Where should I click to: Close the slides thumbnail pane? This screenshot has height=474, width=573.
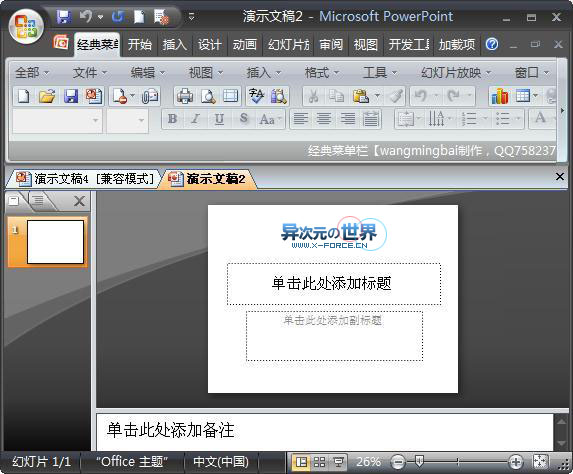click(x=79, y=201)
